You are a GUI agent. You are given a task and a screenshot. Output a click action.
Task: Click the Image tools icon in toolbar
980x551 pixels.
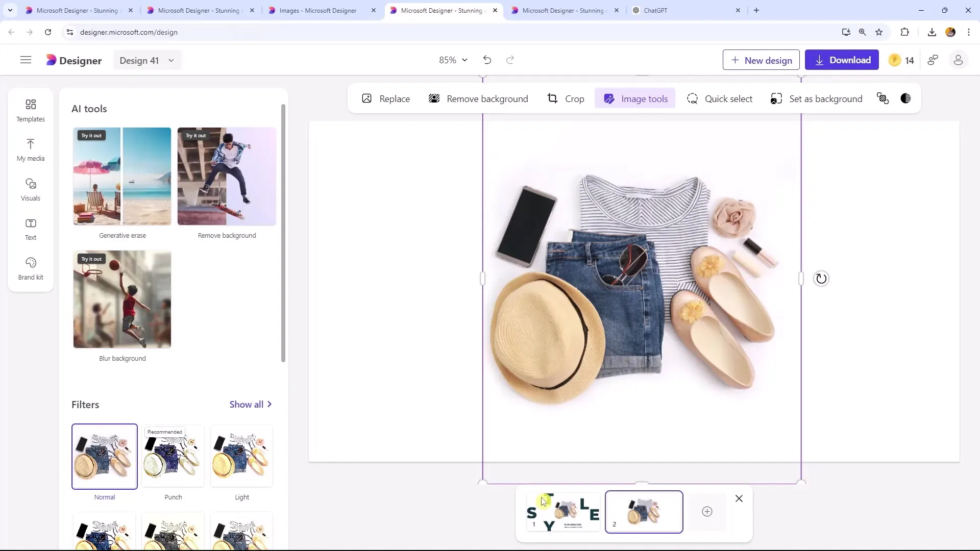(608, 99)
